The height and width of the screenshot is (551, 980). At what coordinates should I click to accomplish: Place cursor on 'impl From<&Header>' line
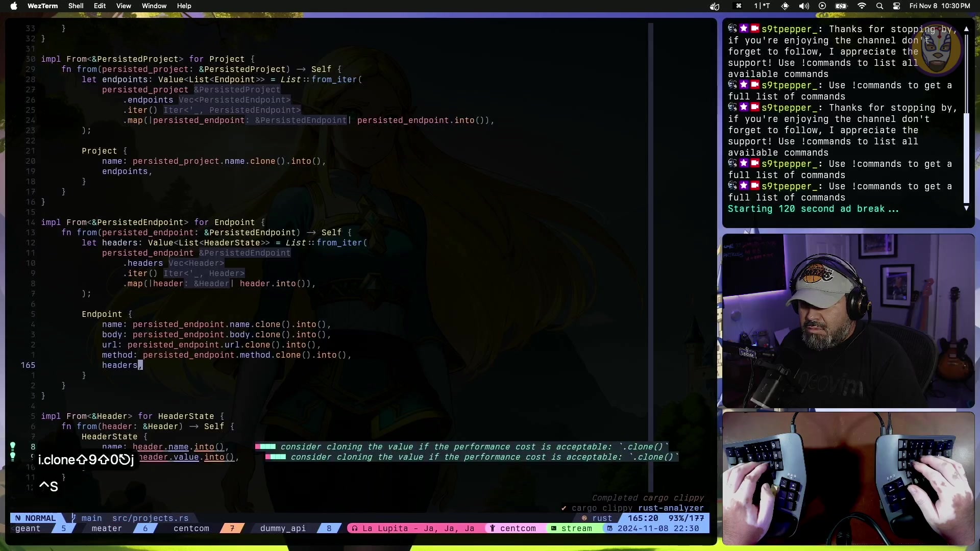coord(133,416)
